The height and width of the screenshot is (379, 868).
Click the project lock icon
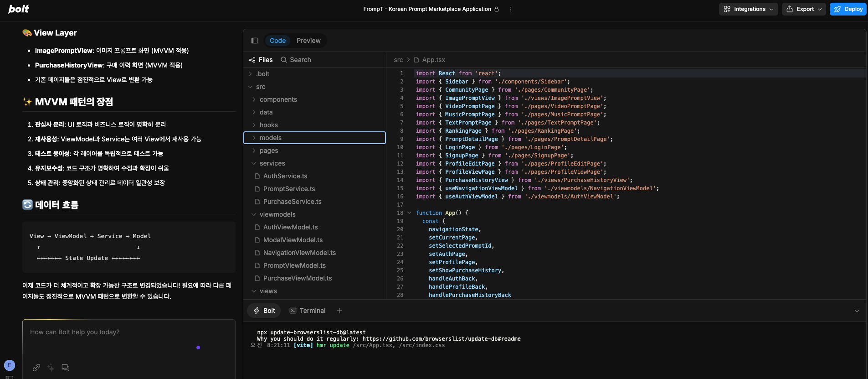(497, 9)
